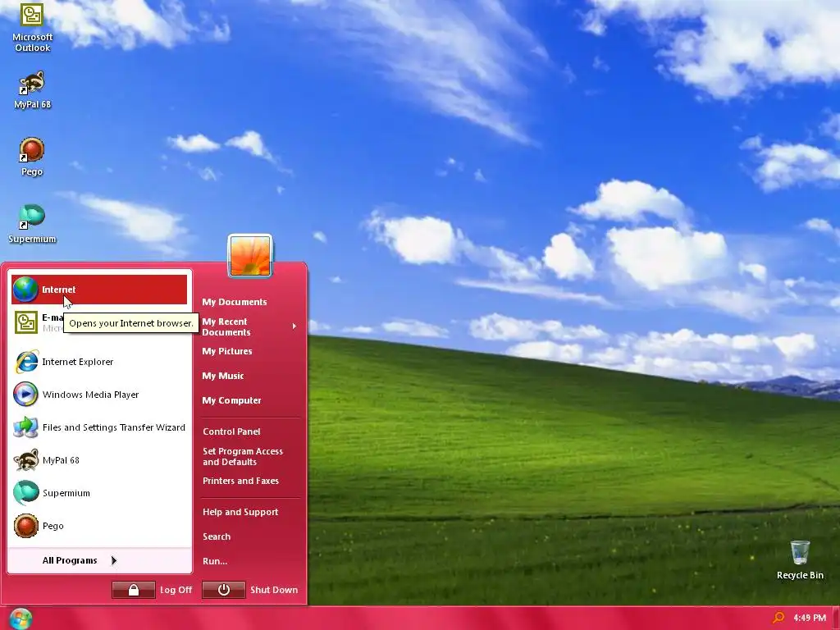Open Control Panel
Screen dimensions: 840x630
[x=231, y=431]
